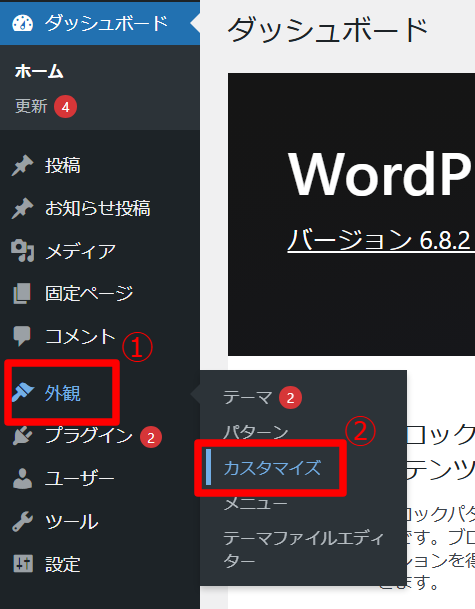Image resolution: width=475 pixels, height=609 pixels.
Task: Click the red 4 updates badge
Action: coord(65,107)
